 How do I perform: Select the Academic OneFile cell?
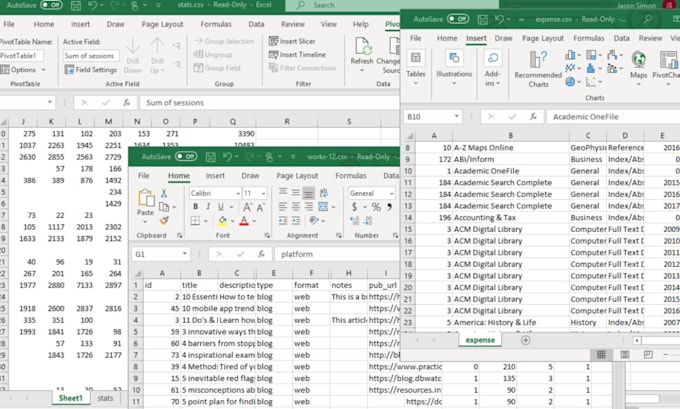pos(511,171)
